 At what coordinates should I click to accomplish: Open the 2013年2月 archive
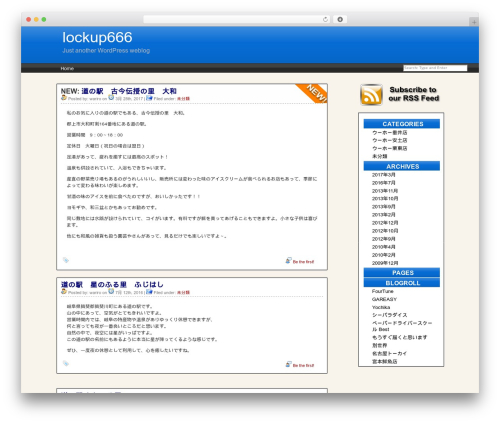[x=384, y=215]
